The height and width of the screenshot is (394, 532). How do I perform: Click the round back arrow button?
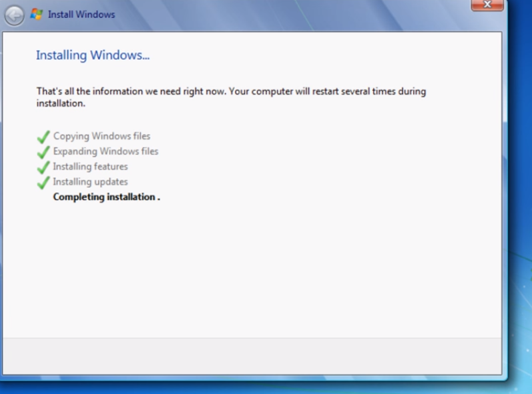click(x=14, y=15)
